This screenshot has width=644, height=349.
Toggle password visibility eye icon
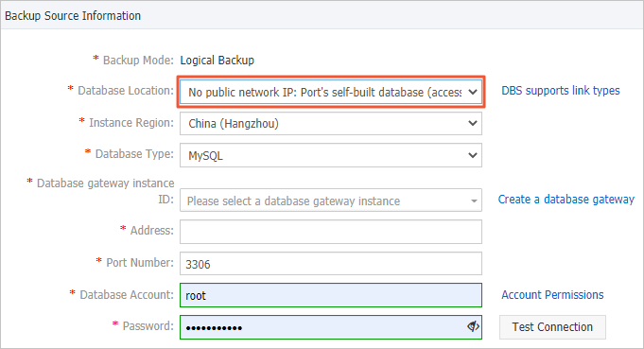point(473,326)
